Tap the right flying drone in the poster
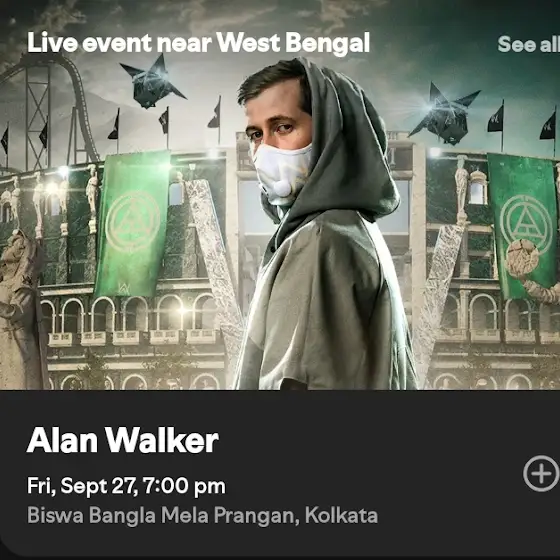560x560 pixels. [445, 113]
